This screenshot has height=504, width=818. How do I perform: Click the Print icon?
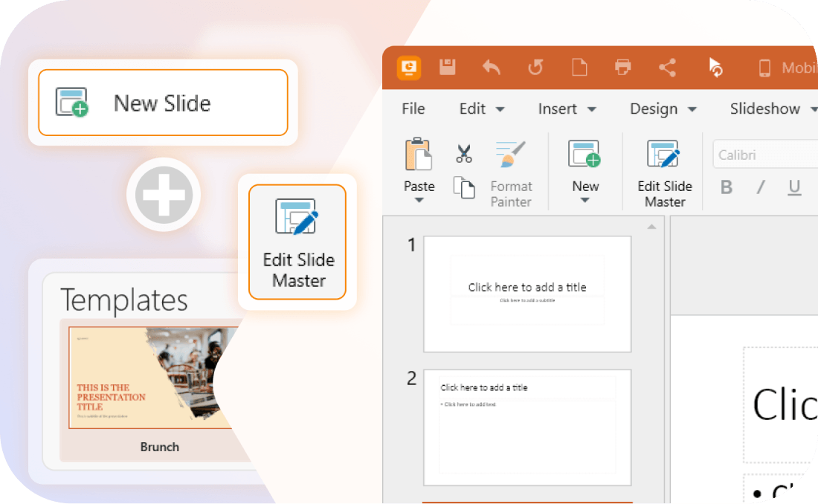click(x=623, y=68)
